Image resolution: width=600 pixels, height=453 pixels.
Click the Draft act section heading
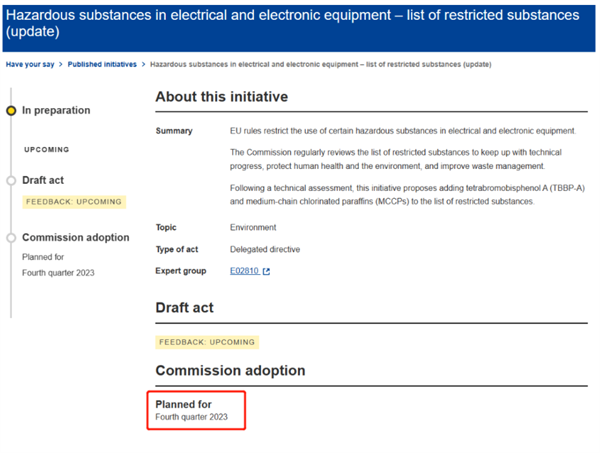point(184,308)
